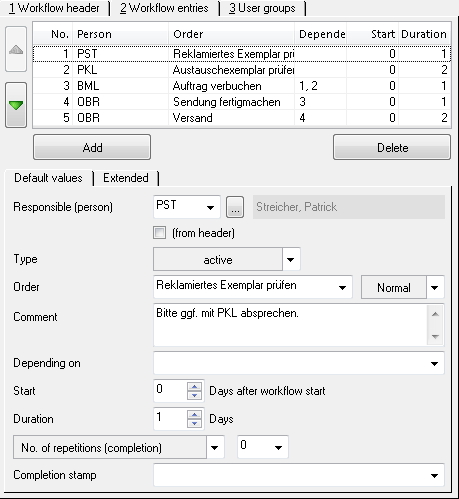Decrease Duration days with down spinner arrow
Screen dimensions: 459x499
194,424
